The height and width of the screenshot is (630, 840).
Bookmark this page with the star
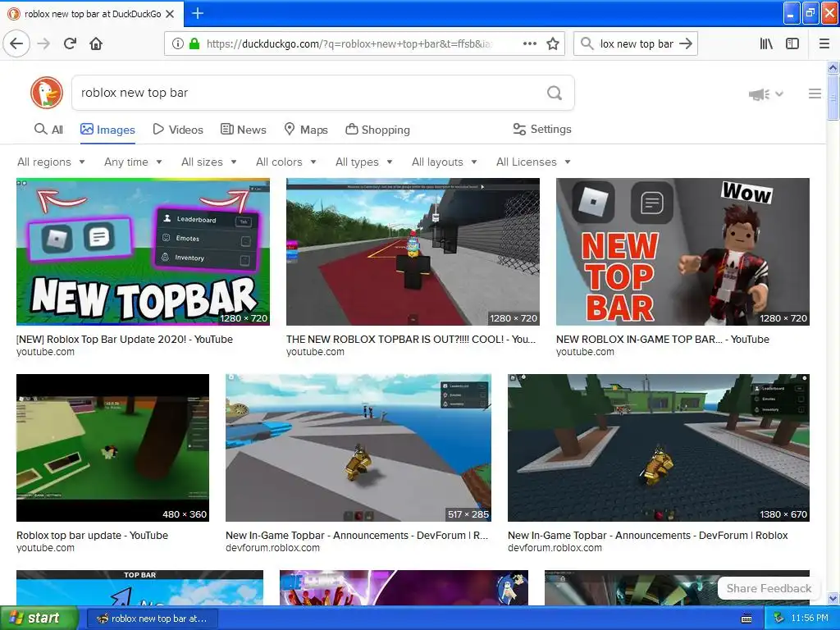coord(553,43)
